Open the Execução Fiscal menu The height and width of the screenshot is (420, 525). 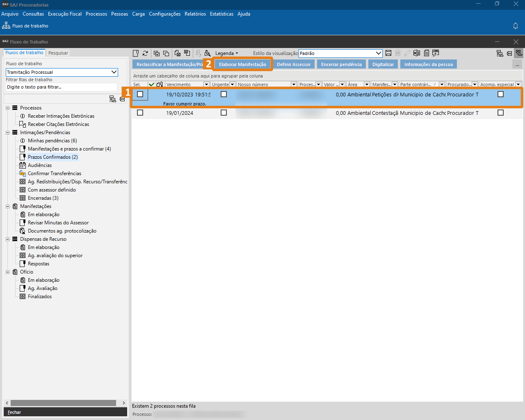(x=65, y=14)
